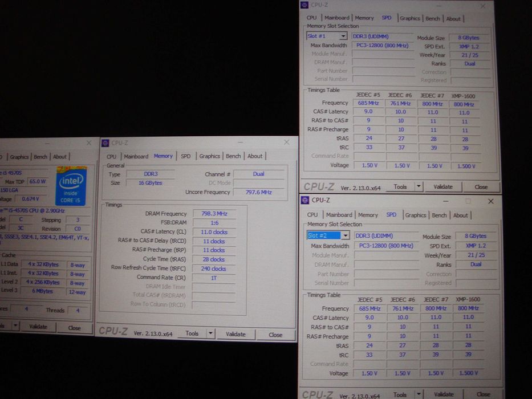Switch to the Memory tab in the Slot #1 SPD window
The image size is (532, 399).
pyautogui.click(x=364, y=18)
